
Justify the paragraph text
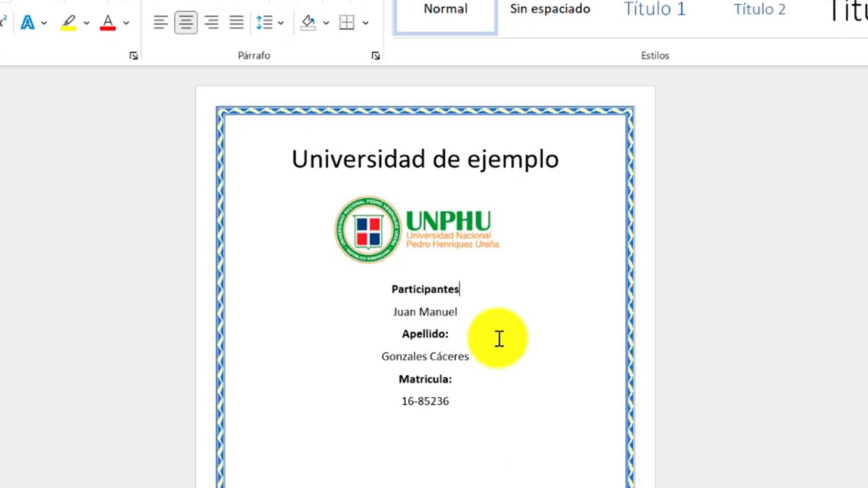coord(236,22)
